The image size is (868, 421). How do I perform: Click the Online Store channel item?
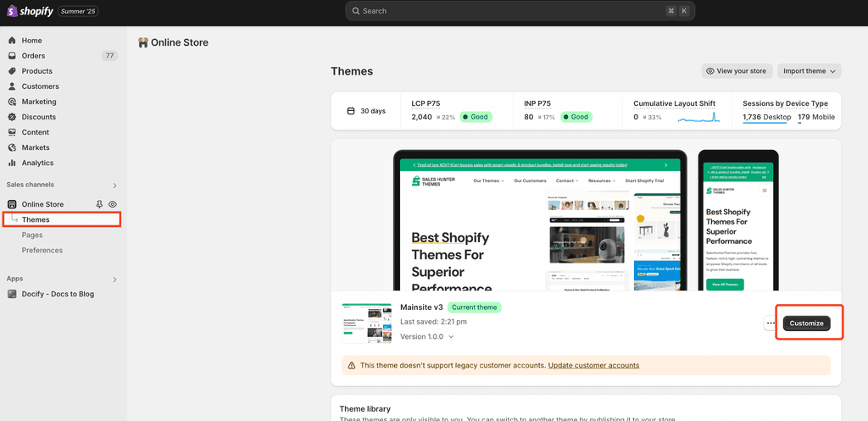click(x=42, y=204)
